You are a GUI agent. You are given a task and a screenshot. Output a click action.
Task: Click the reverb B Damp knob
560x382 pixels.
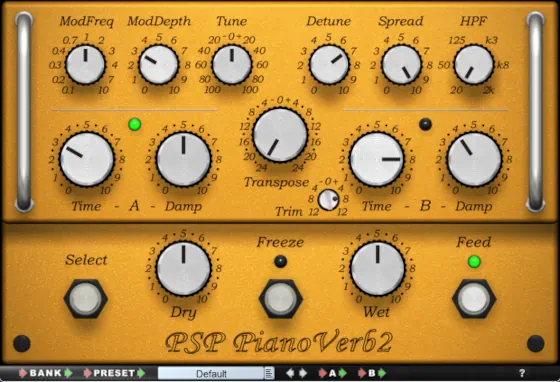474,159
